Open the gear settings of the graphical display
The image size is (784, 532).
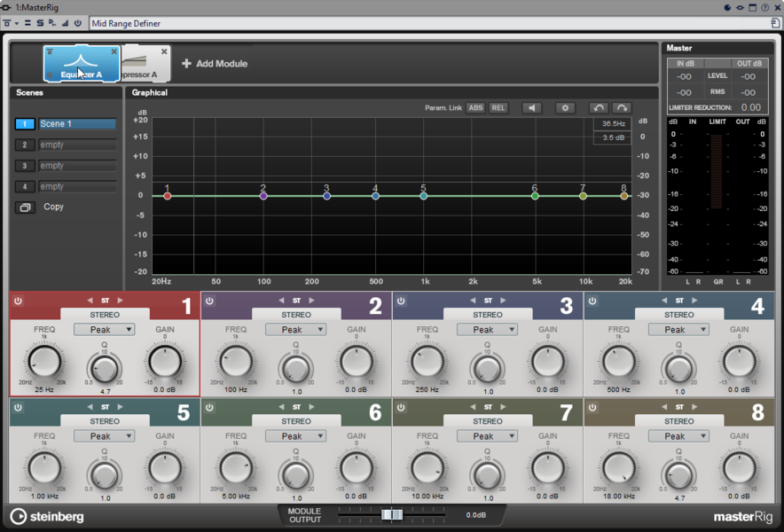pyautogui.click(x=565, y=108)
